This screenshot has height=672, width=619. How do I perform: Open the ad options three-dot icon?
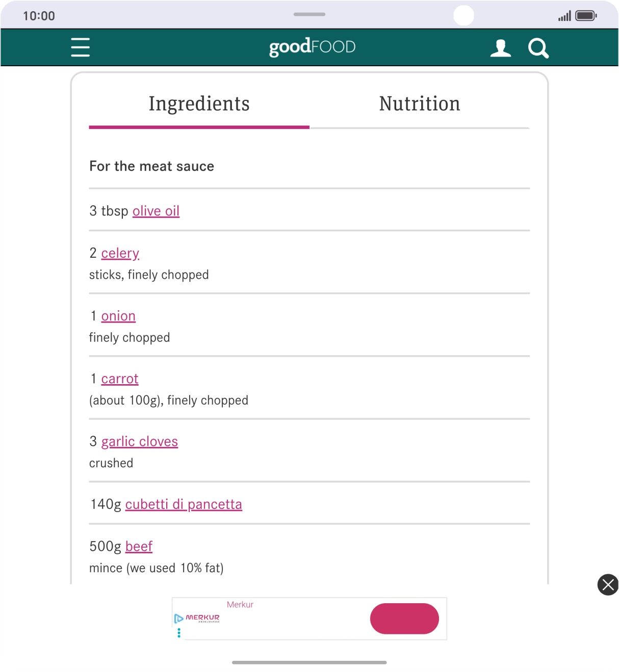179,633
